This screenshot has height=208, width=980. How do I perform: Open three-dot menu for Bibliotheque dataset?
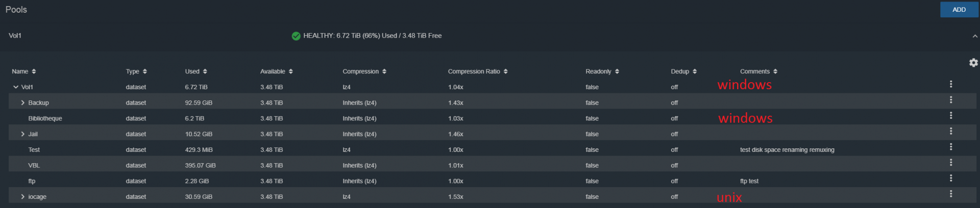click(x=951, y=116)
